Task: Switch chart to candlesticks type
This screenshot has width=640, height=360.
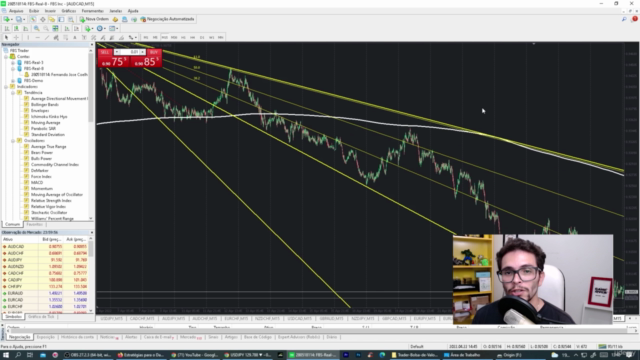Action: 16,29
